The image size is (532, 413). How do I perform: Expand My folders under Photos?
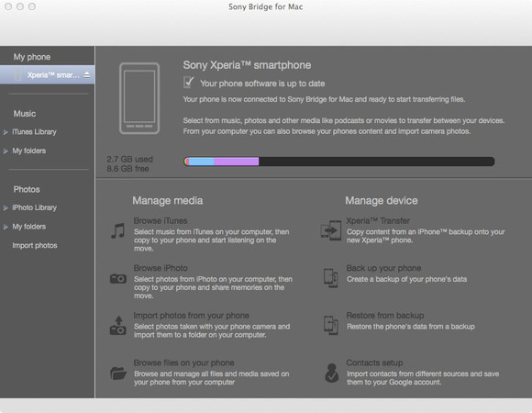click(x=6, y=227)
